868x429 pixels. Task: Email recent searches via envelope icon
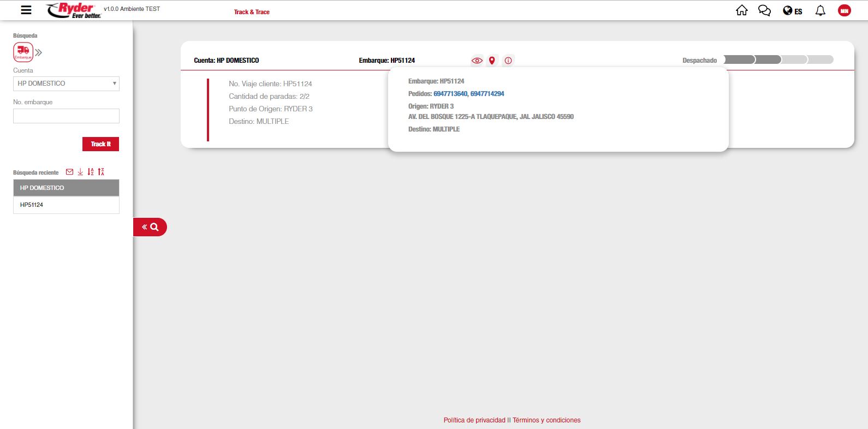[x=69, y=172]
